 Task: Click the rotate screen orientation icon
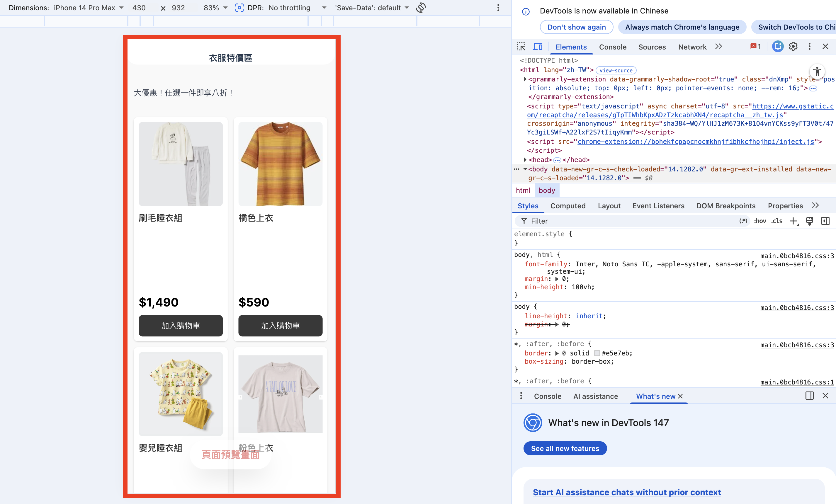point(421,8)
